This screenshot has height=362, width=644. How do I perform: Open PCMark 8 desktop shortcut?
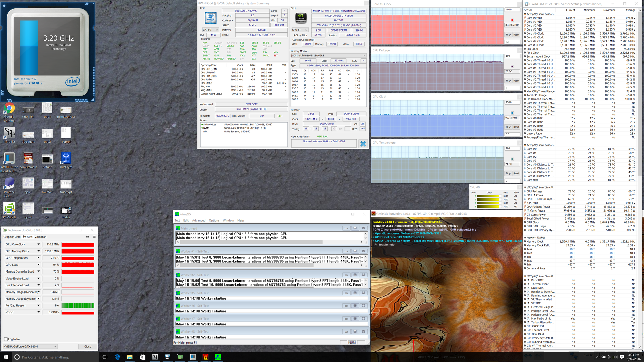pyautogui.click(x=9, y=211)
